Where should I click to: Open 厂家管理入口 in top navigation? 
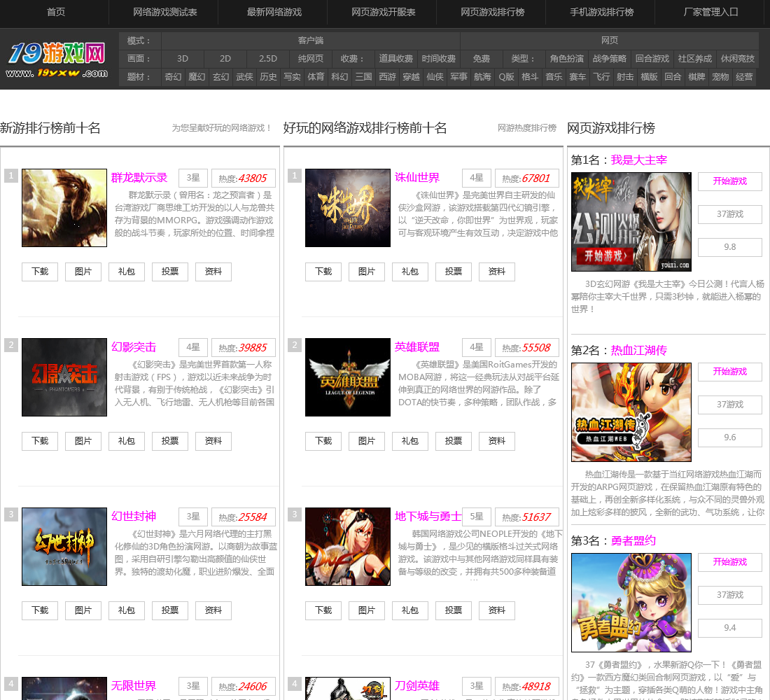710,13
